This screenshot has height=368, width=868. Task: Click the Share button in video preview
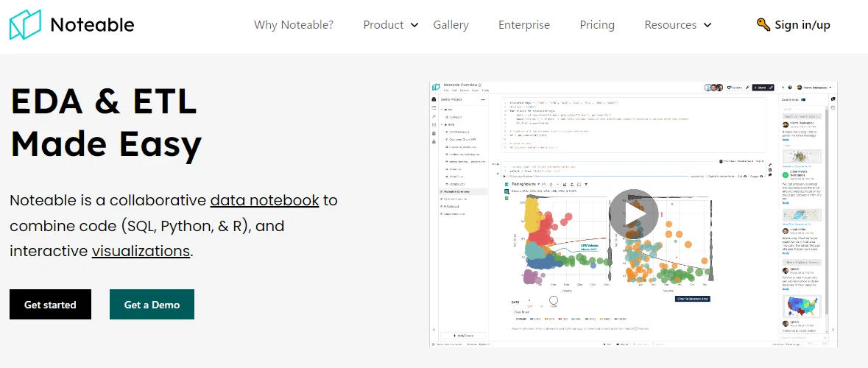(762, 88)
